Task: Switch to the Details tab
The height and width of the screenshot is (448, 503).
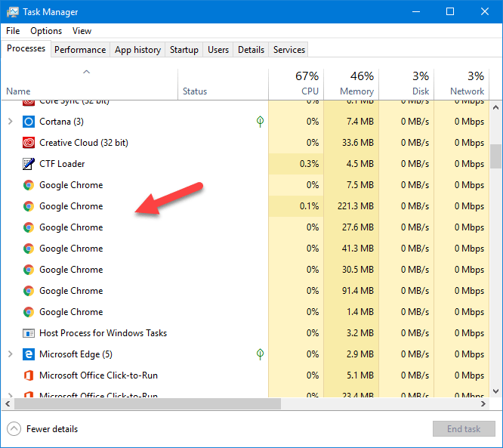Action: tap(251, 50)
